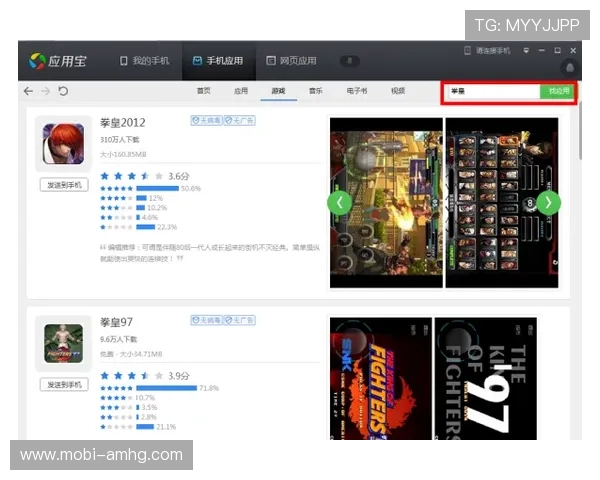The width and height of the screenshot is (600, 480).
Task: Open the 网页应用 tab
Action: click(292, 61)
